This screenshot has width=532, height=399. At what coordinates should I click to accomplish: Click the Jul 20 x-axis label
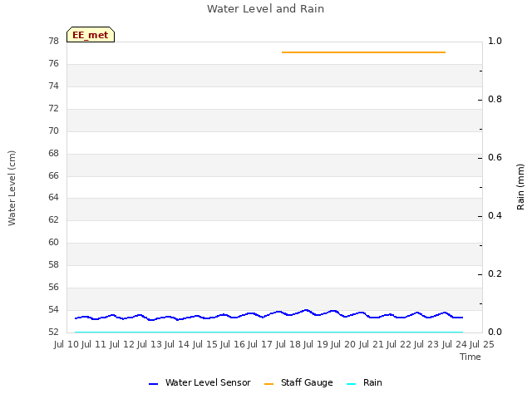(343, 345)
